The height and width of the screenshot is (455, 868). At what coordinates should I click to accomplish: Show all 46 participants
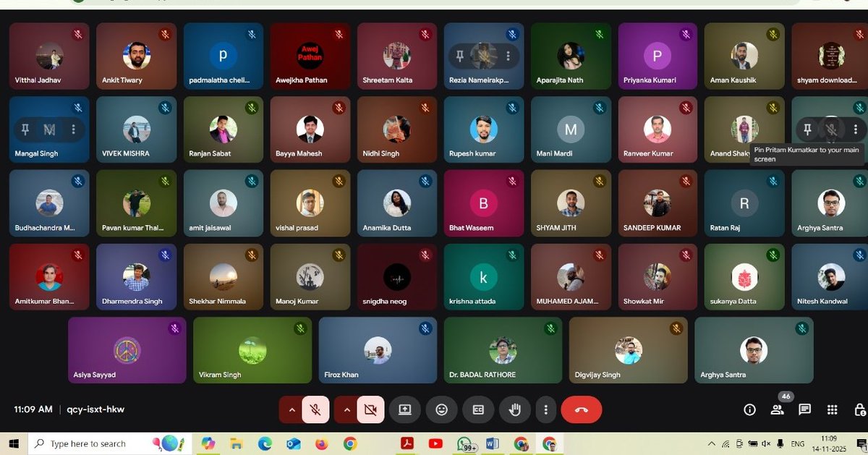[777, 409]
